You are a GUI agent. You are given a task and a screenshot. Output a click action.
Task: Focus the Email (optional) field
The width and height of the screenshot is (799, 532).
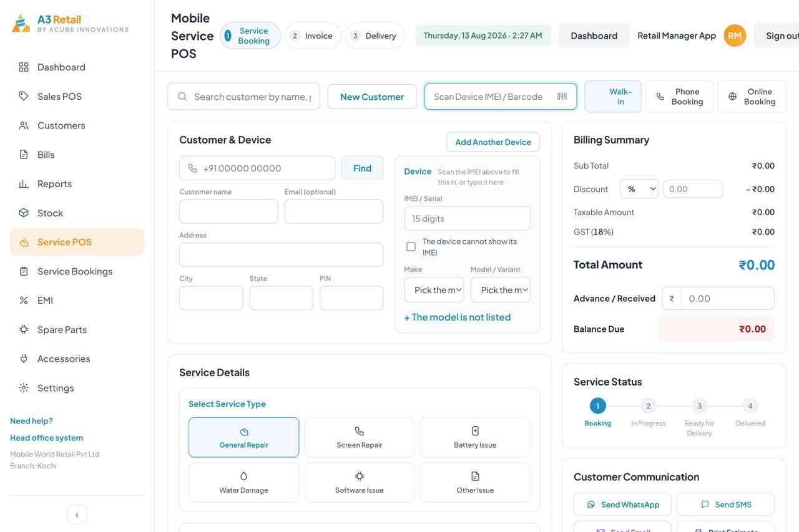pos(334,211)
